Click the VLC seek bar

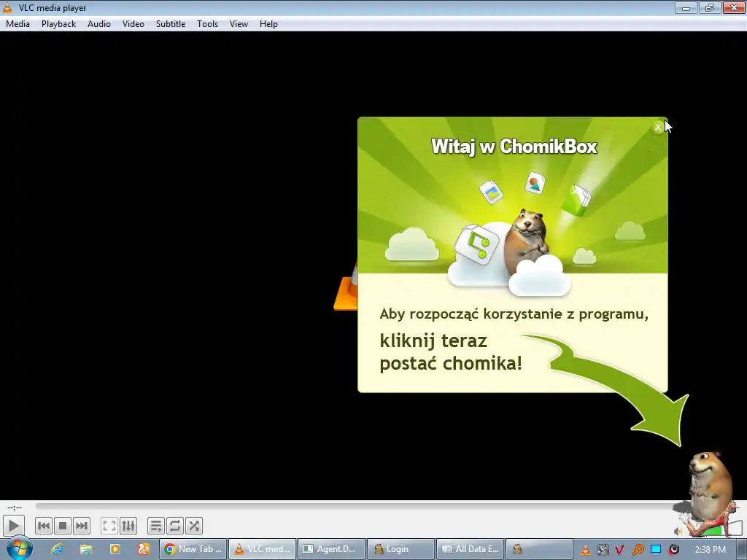[355, 506]
